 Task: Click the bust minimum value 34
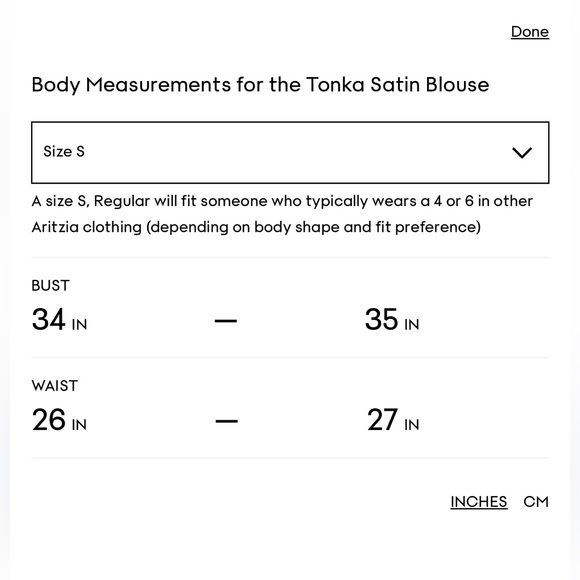point(49,319)
